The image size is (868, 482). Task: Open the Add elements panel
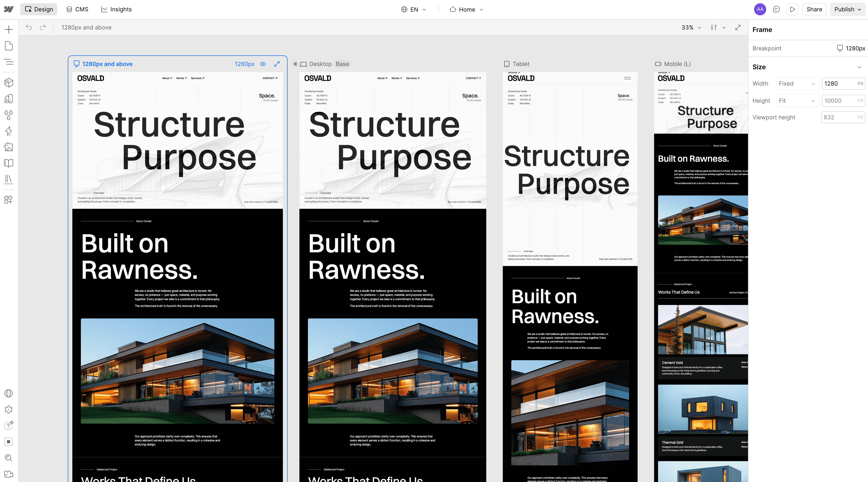[9, 30]
